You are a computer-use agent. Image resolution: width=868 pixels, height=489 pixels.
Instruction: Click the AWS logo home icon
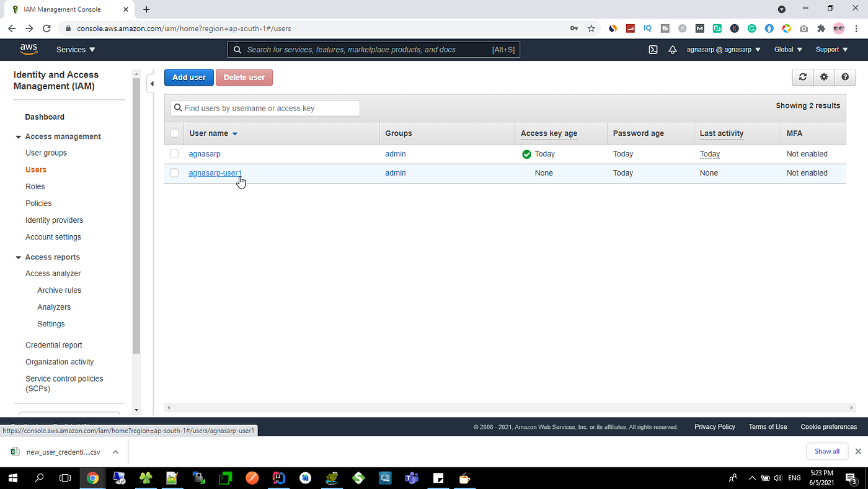29,49
